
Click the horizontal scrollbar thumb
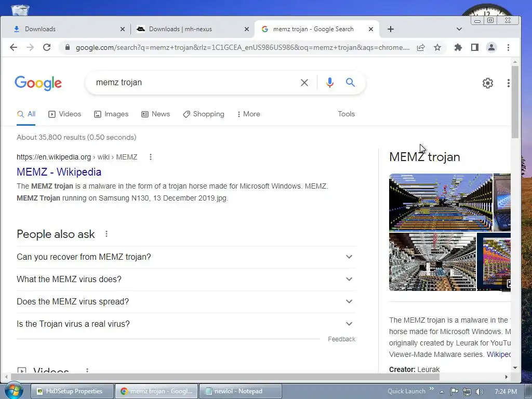pyautogui.click(x=225, y=377)
